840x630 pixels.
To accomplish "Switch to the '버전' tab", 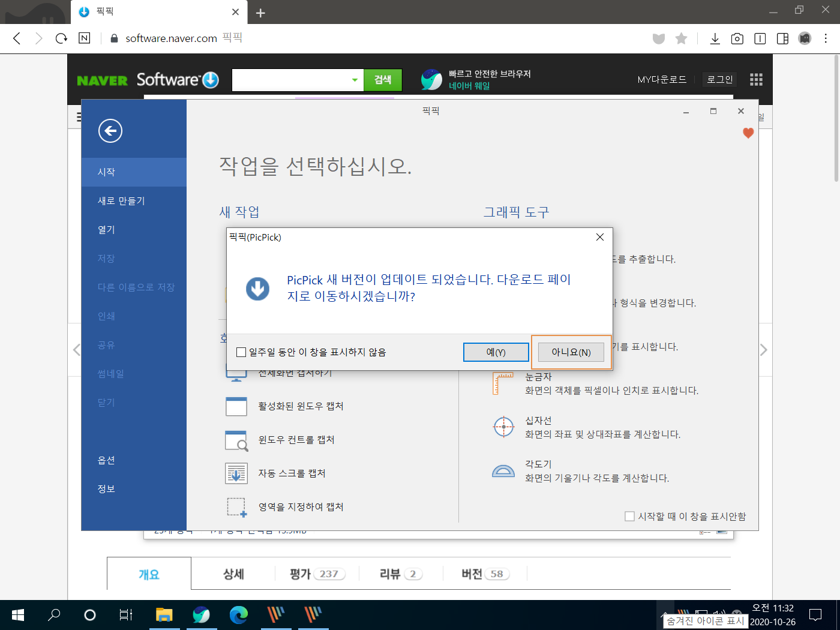I will (x=485, y=574).
